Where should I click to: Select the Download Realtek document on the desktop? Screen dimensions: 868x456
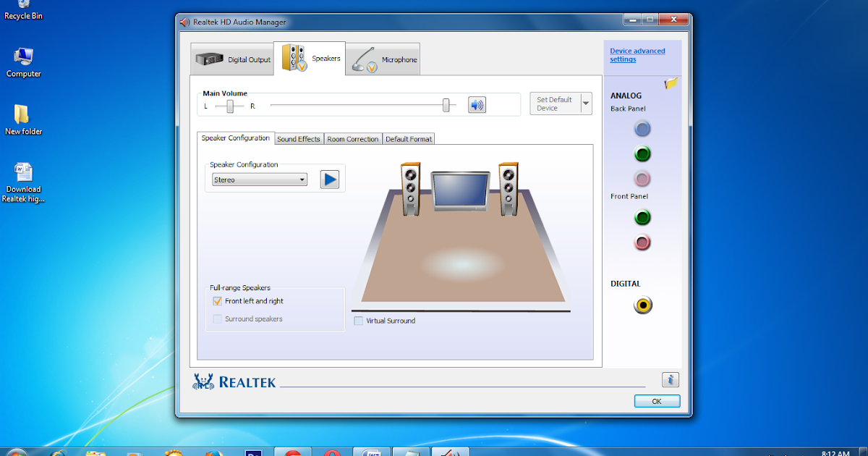coord(23,182)
